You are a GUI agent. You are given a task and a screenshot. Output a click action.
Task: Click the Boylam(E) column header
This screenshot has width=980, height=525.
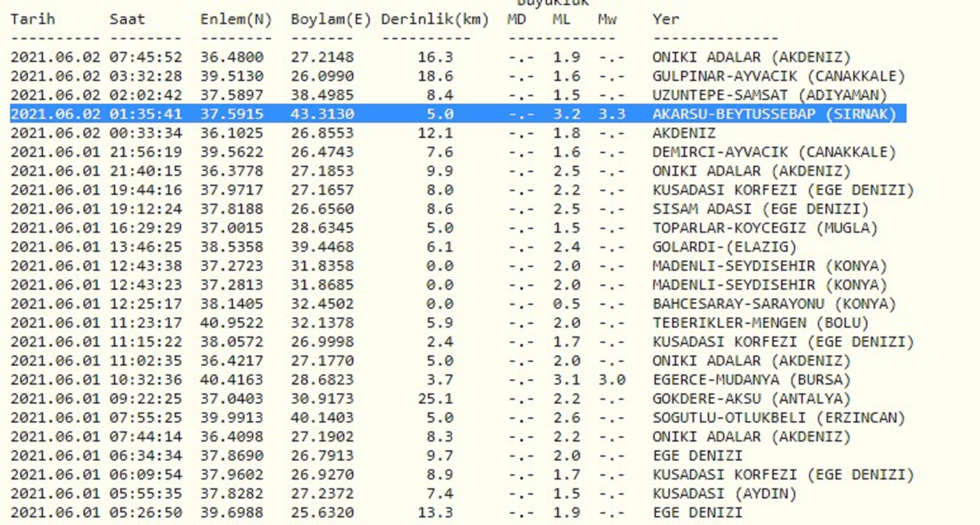(x=330, y=19)
